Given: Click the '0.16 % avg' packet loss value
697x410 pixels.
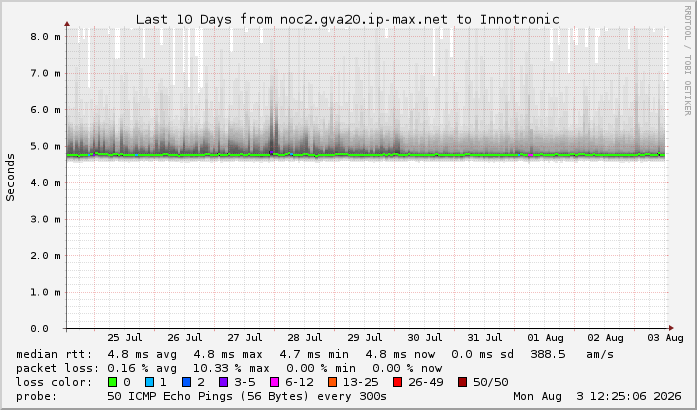Looking at the screenshot, I should click(142, 368).
